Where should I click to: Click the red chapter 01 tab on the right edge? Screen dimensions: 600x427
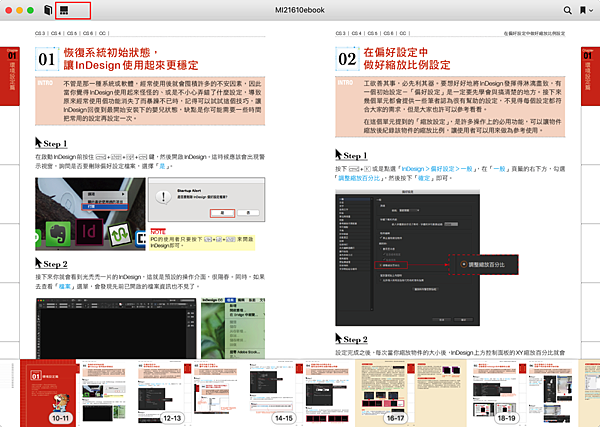590,76
